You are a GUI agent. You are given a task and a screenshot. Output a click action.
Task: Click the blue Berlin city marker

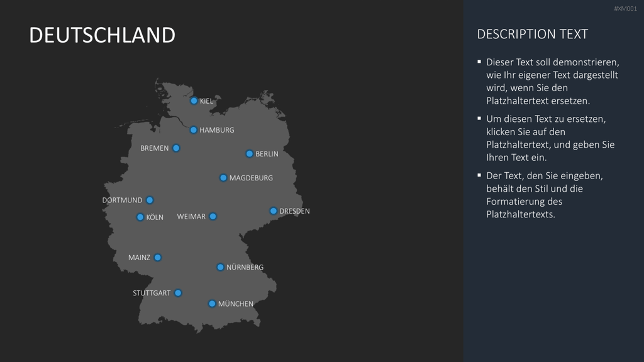tap(249, 153)
